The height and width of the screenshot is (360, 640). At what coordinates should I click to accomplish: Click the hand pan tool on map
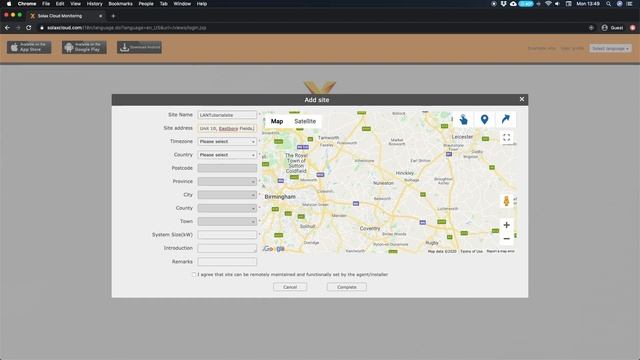point(463,120)
